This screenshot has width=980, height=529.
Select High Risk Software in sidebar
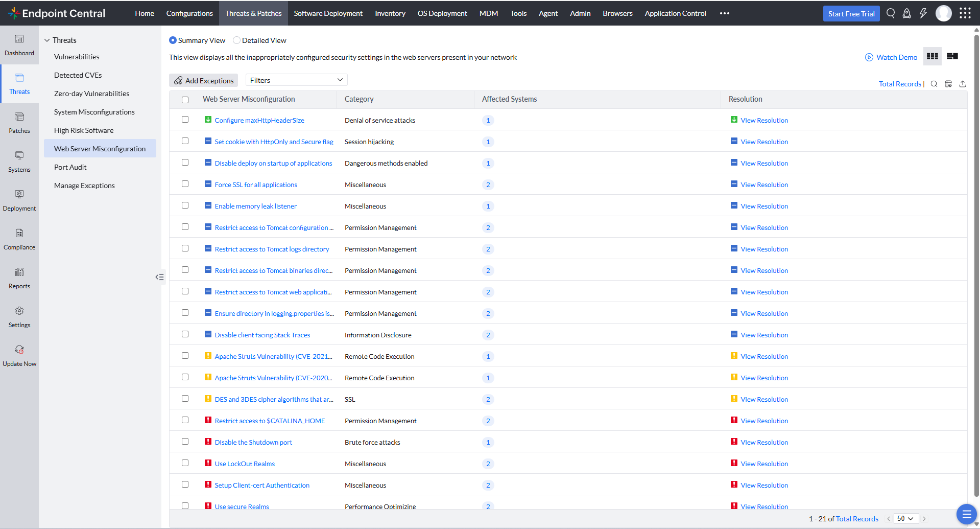[84, 130]
